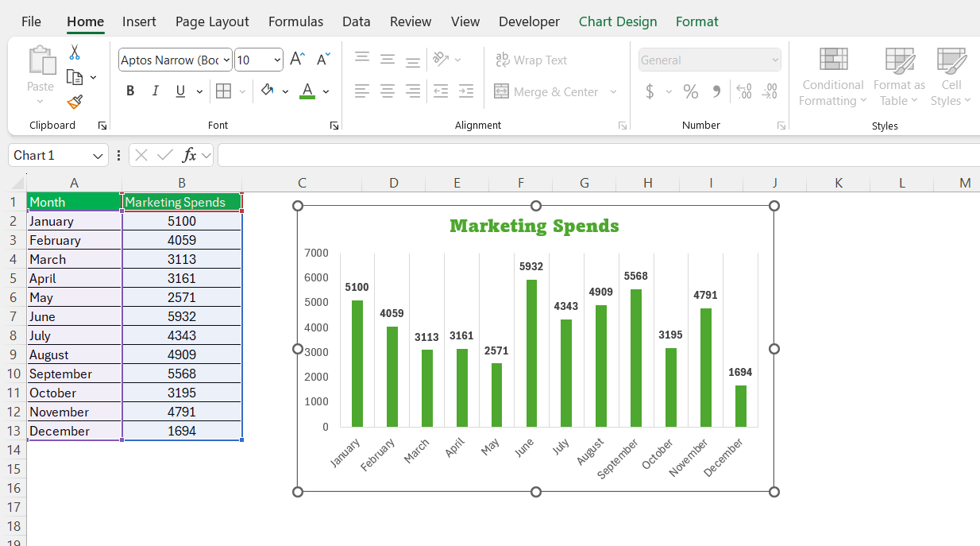
Task: Apply Fill Color paint bucket
Action: coord(268,91)
